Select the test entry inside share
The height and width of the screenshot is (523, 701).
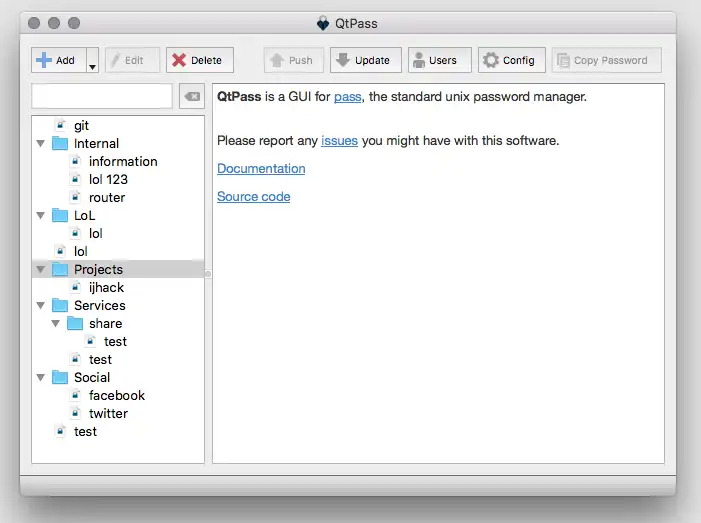(x=118, y=342)
